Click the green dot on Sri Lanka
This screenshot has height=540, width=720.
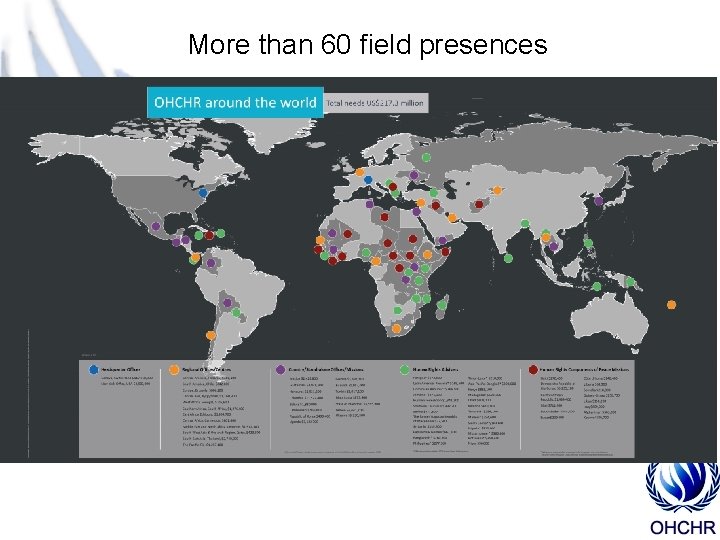pyautogui.click(x=508, y=258)
